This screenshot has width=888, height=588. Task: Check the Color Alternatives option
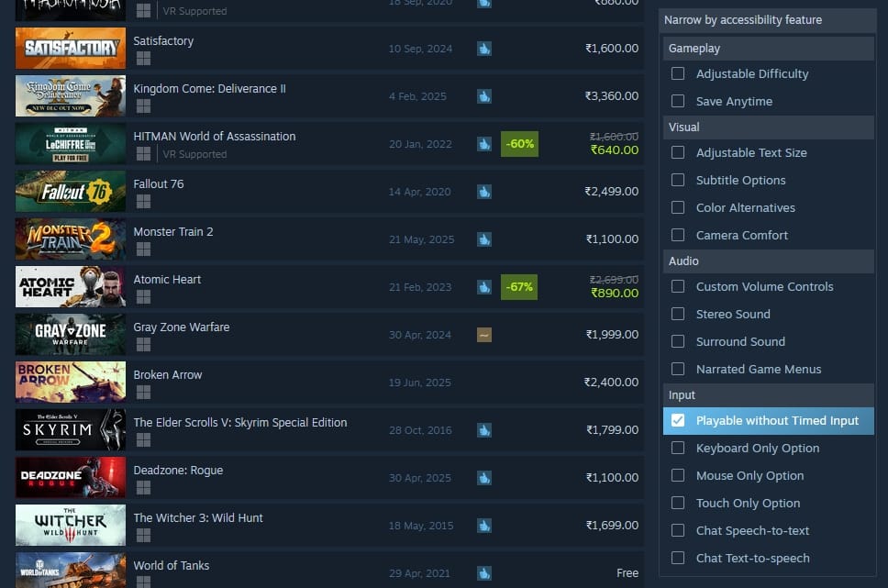(x=678, y=207)
